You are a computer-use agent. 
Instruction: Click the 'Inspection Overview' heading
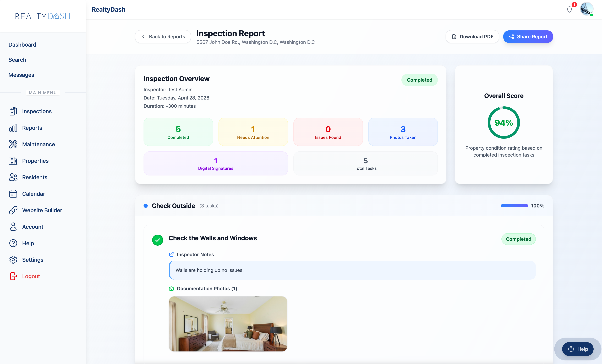(x=176, y=79)
